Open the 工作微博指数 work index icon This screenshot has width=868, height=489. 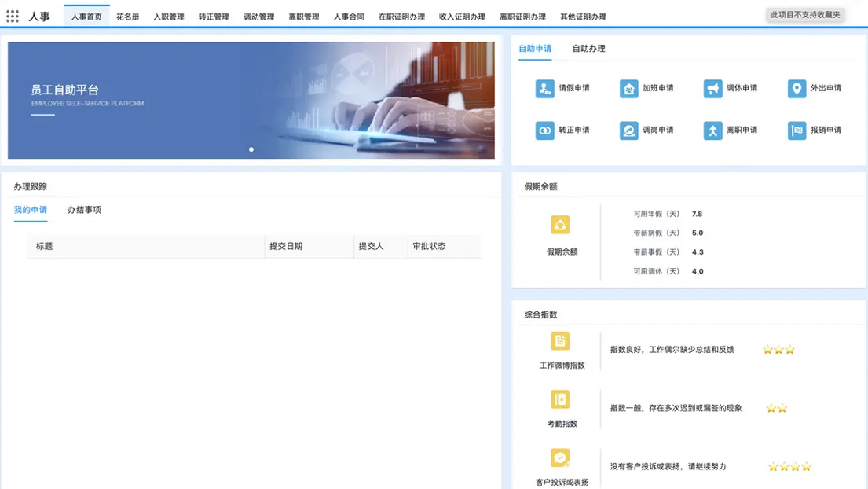[x=560, y=341]
